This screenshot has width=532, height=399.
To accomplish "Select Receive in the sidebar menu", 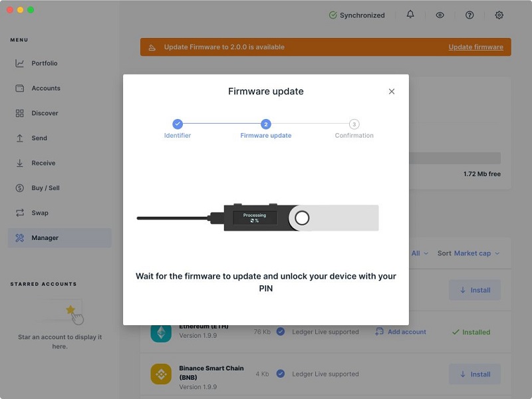I will (59, 163).
